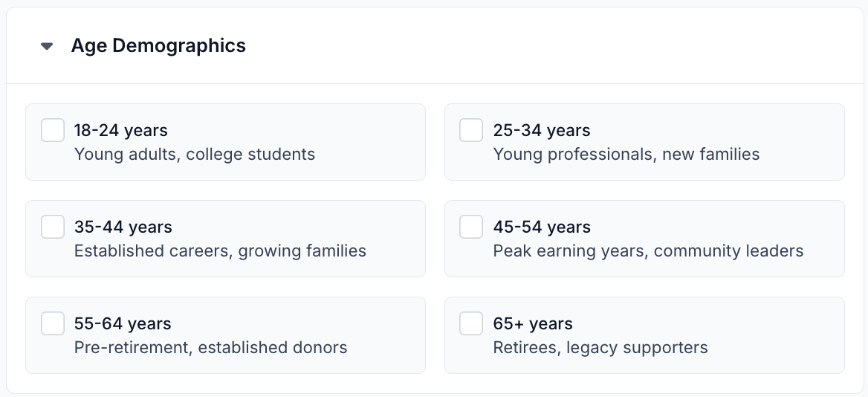Click the "18-24 years" label text

pos(121,131)
